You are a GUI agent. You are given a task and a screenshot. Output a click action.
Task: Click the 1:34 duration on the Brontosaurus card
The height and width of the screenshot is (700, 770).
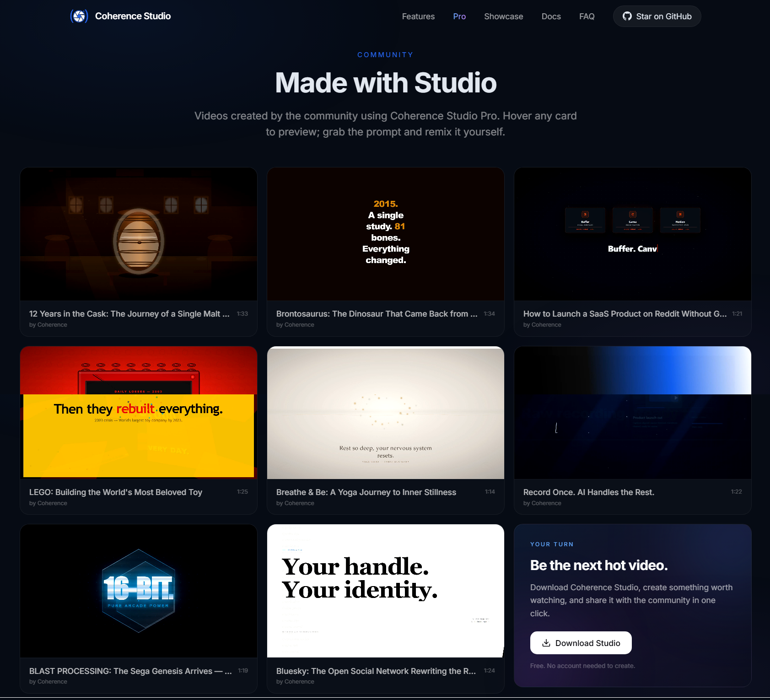pos(490,314)
